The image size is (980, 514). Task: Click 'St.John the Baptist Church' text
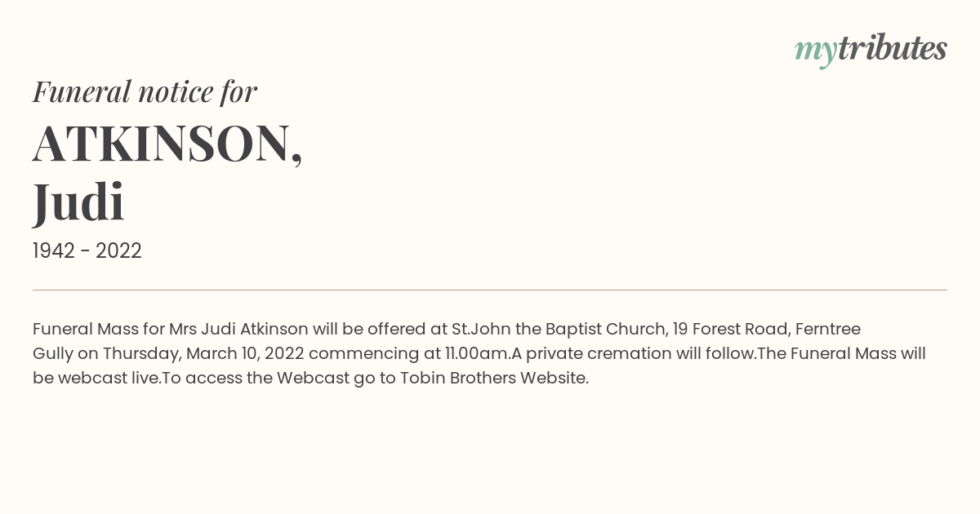coord(559,329)
